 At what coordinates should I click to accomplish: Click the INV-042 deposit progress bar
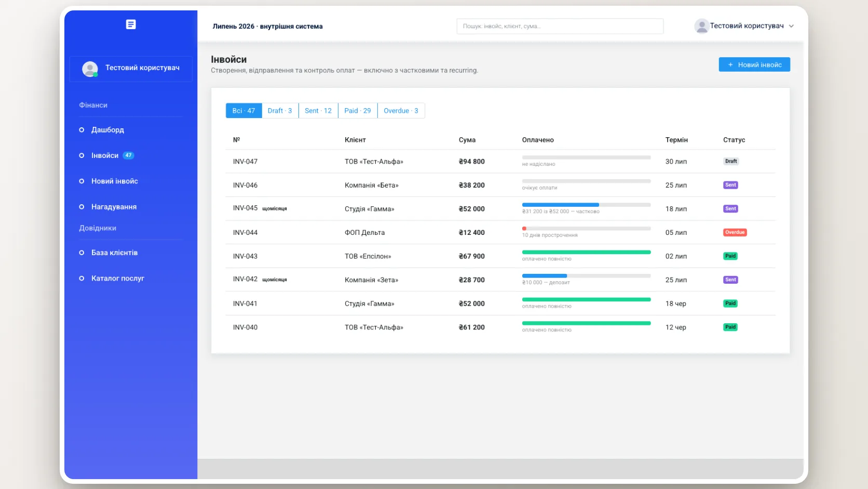tap(586, 276)
